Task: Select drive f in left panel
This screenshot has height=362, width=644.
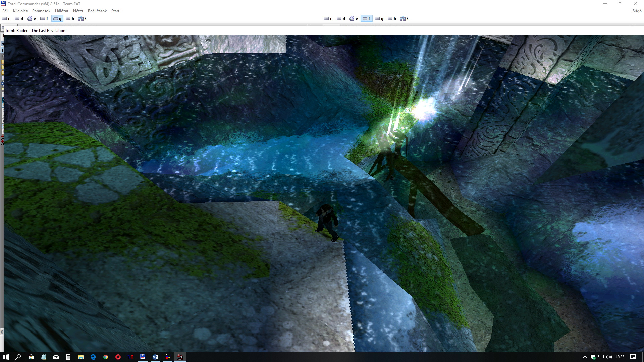Action: (44, 19)
